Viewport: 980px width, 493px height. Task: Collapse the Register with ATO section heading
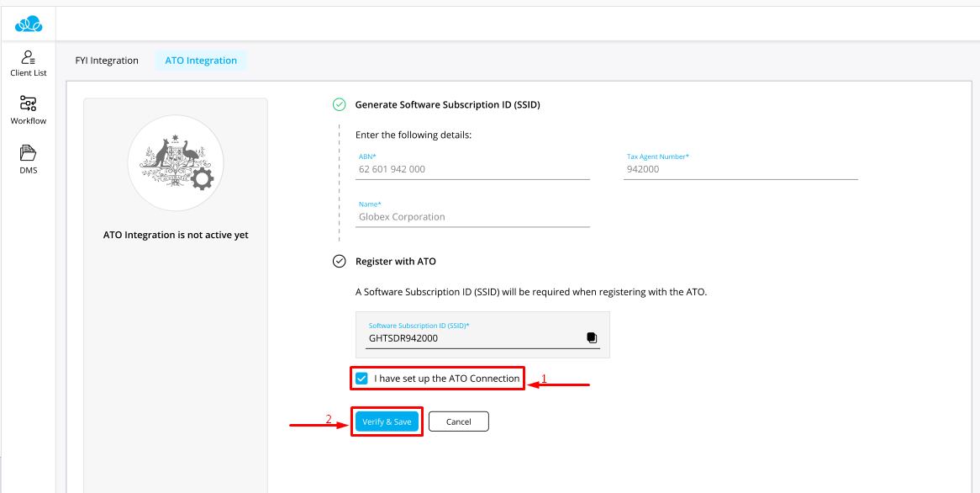(396, 261)
